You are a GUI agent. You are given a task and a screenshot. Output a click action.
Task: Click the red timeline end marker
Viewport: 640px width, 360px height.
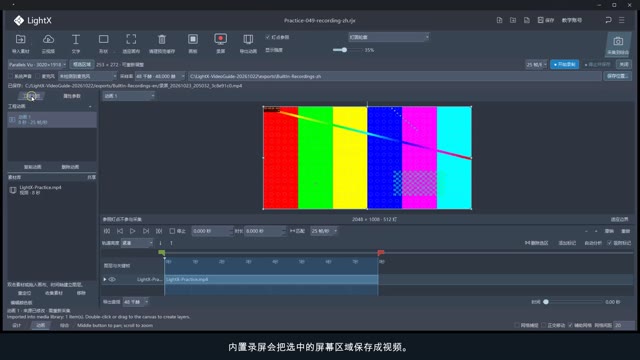tap(381, 253)
